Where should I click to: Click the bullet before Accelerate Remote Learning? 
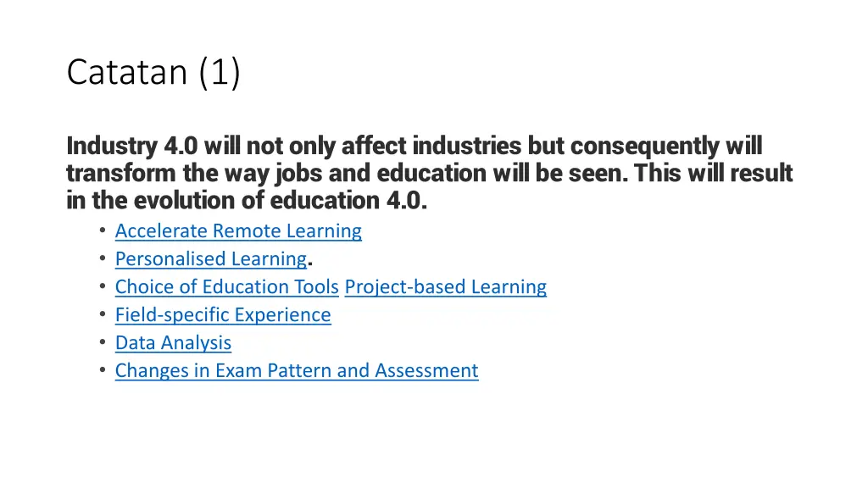103,230
